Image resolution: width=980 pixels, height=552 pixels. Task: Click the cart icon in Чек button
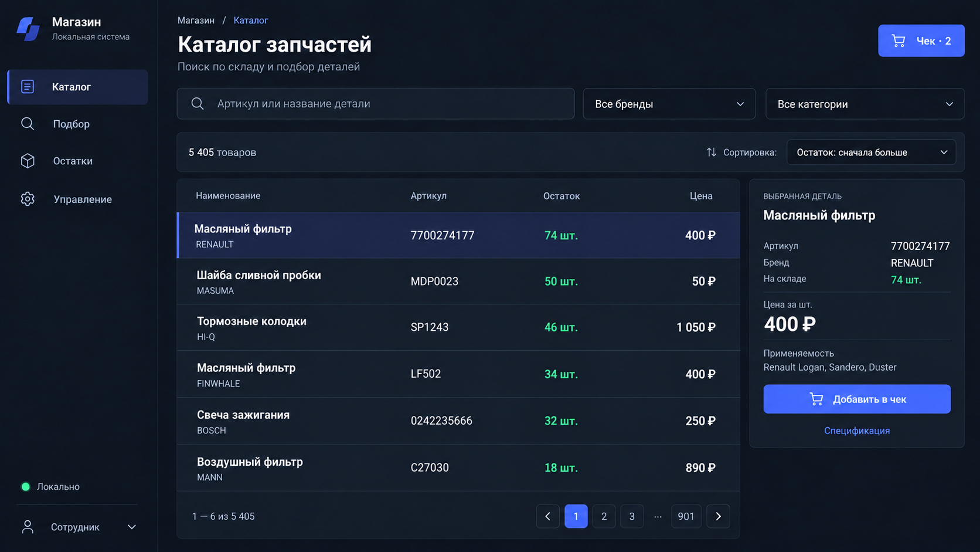pyautogui.click(x=899, y=40)
